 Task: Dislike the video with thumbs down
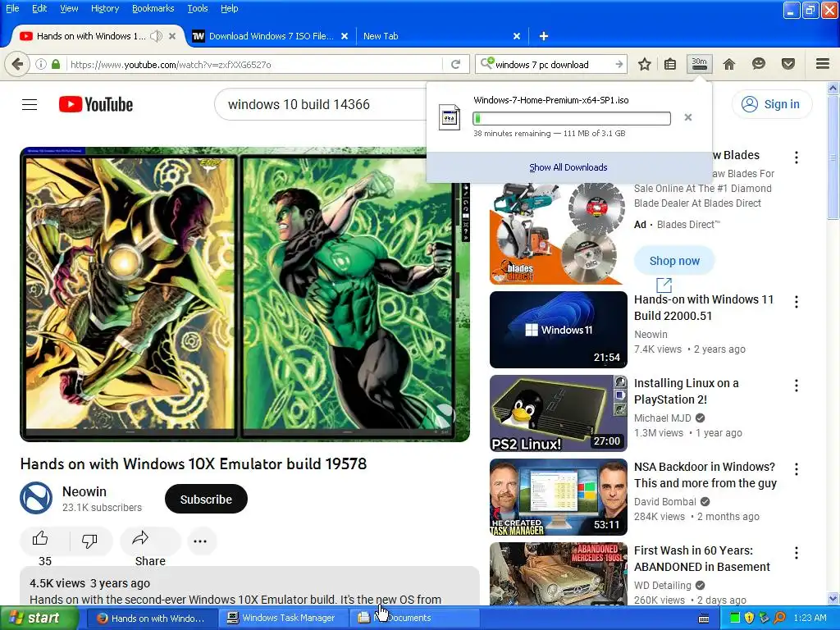[x=89, y=541]
